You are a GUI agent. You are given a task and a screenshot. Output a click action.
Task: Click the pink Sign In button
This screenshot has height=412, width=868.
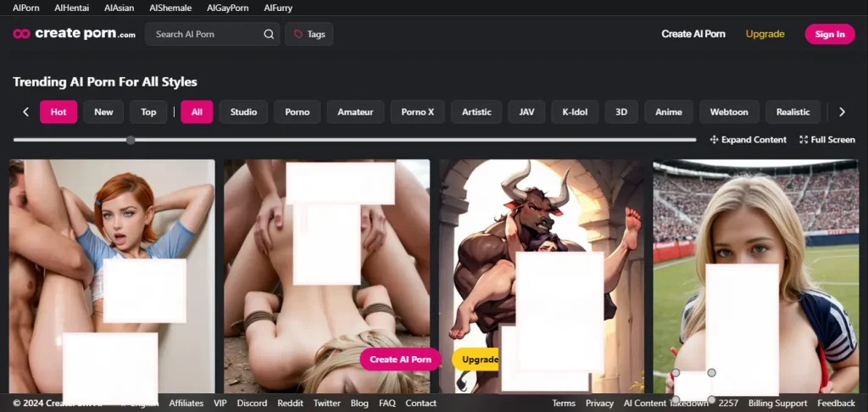click(830, 34)
